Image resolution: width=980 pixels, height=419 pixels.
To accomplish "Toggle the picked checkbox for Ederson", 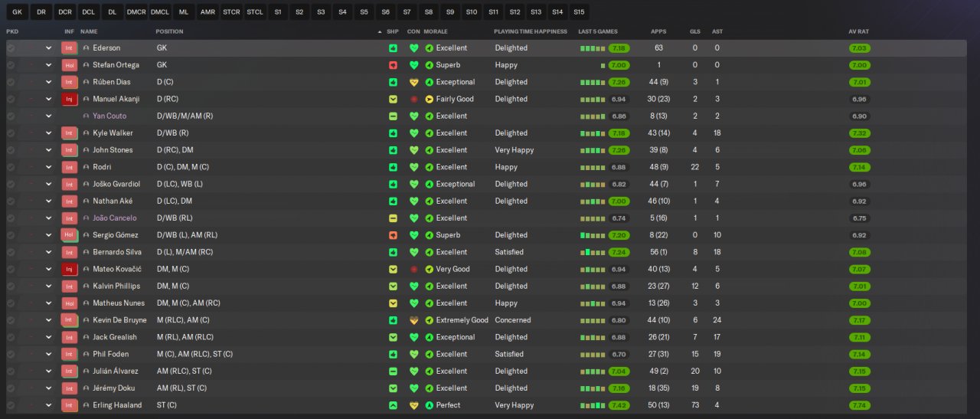I will tap(11, 48).
